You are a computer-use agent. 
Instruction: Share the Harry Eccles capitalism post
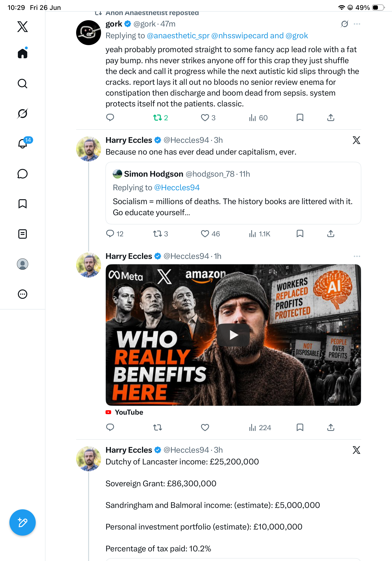point(331,234)
